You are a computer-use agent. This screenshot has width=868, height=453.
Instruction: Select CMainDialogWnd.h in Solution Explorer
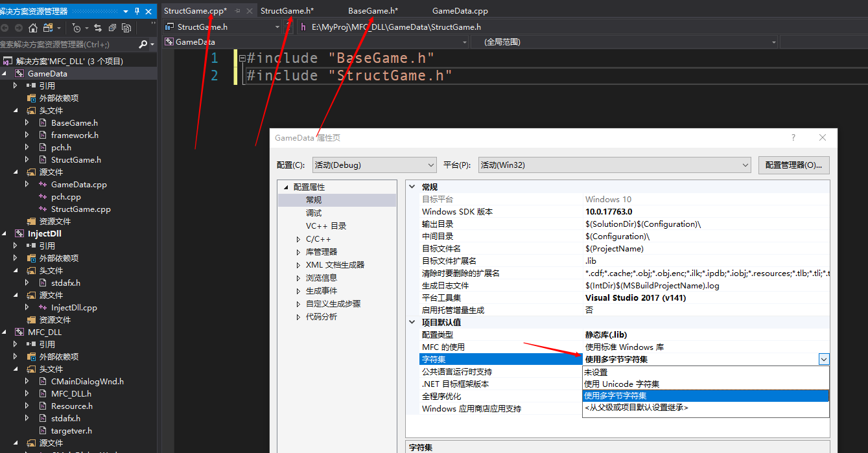pyautogui.click(x=88, y=381)
